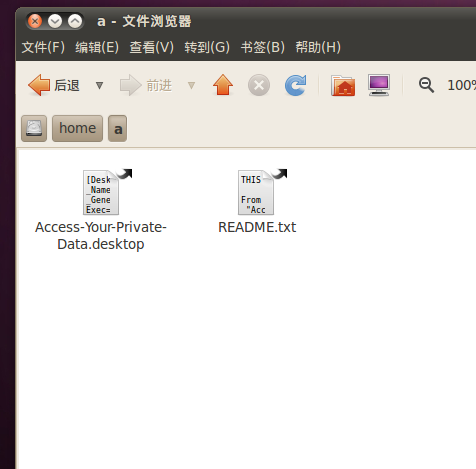Expand the Back history dropdown arrow
Viewport: 476px width, 469px height.
[99, 85]
